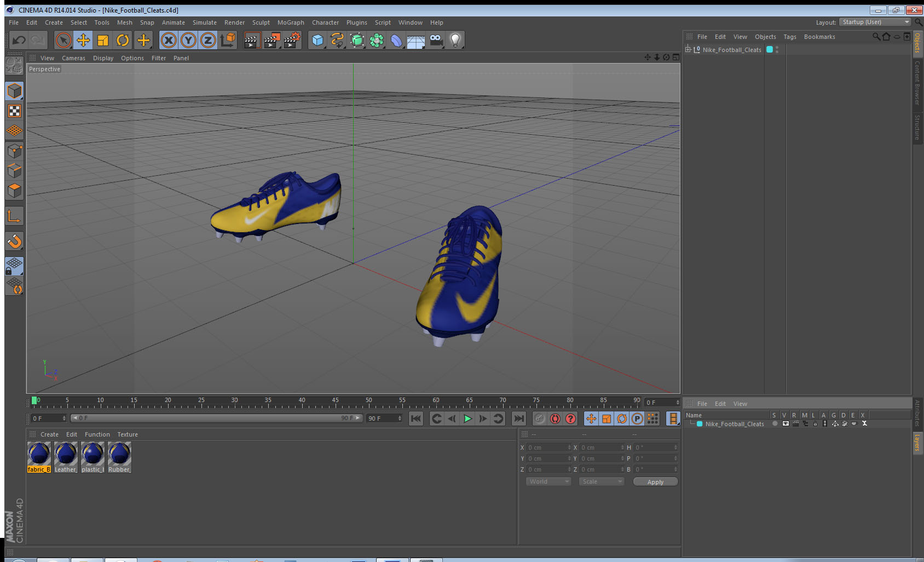Screen dimensions: 924x562
Task: Activate the Move tool in top toolbar
Action: coord(83,40)
